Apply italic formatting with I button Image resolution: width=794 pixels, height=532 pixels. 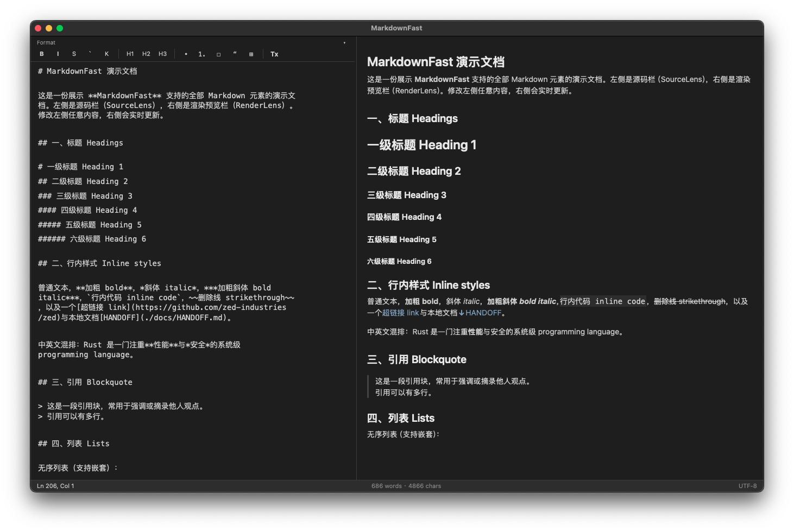[x=58, y=54]
